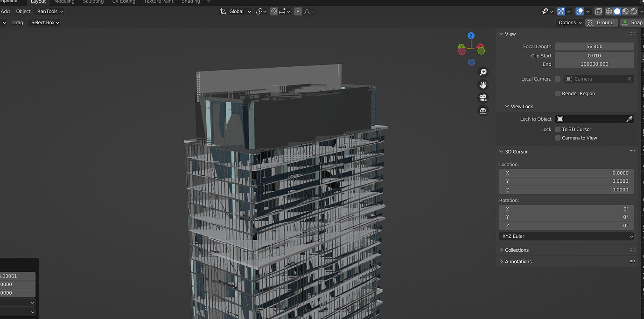Image resolution: width=644 pixels, height=319 pixels.
Task: Open the Object menu
Action: [x=23, y=12]
